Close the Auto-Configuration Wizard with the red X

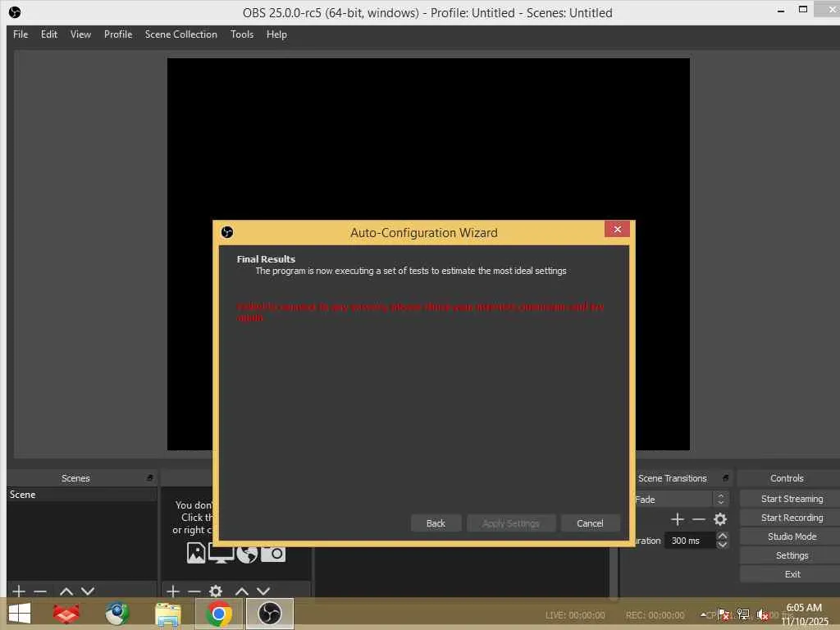[617, 230]
